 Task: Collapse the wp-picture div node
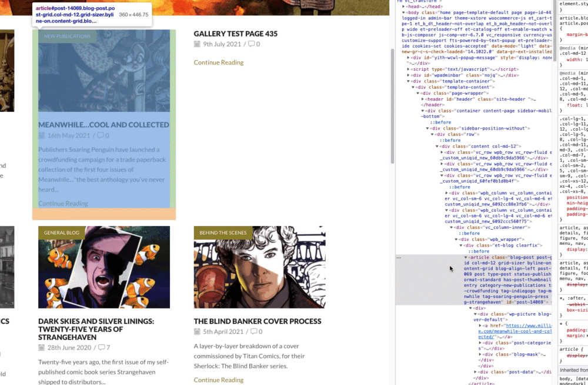click(475, 314)
